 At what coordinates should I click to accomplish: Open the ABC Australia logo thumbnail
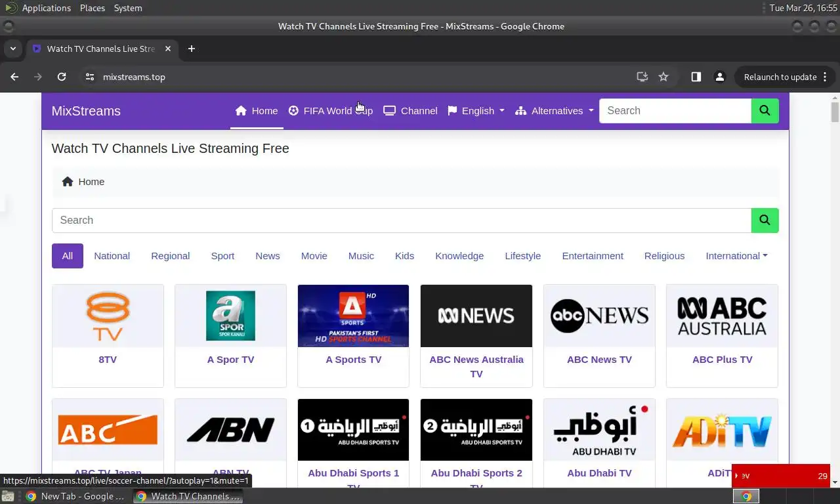[722, 316]
